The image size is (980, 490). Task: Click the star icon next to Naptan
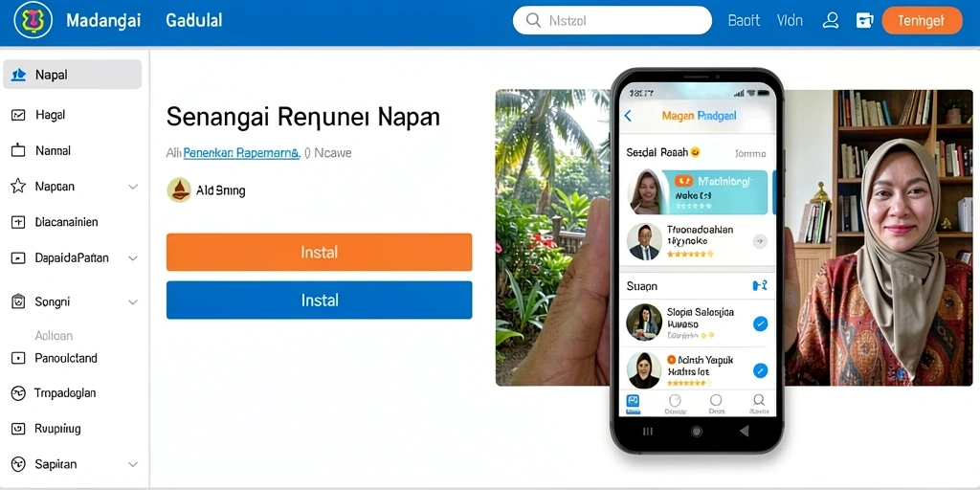pos(18,187)
